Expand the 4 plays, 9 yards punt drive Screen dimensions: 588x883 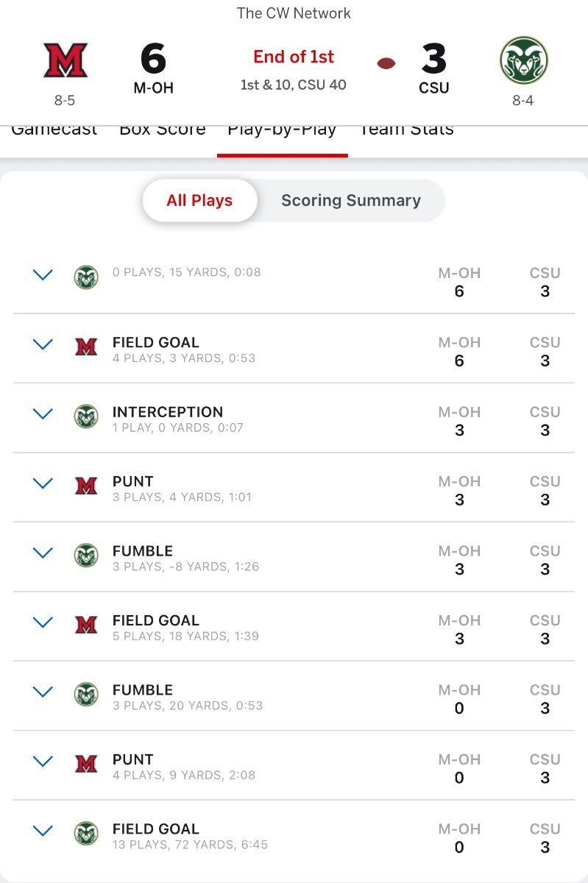point(43,762)
